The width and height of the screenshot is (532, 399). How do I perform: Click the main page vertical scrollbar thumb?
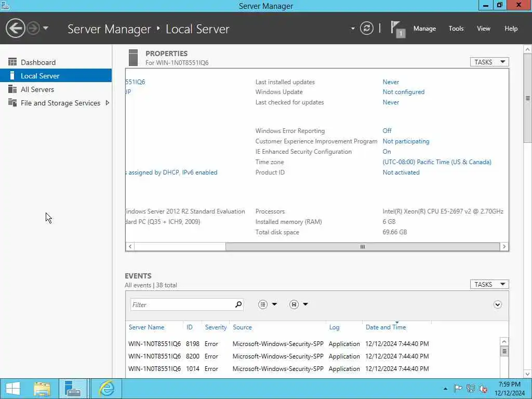pyautogui.click(x=528, y=98)
